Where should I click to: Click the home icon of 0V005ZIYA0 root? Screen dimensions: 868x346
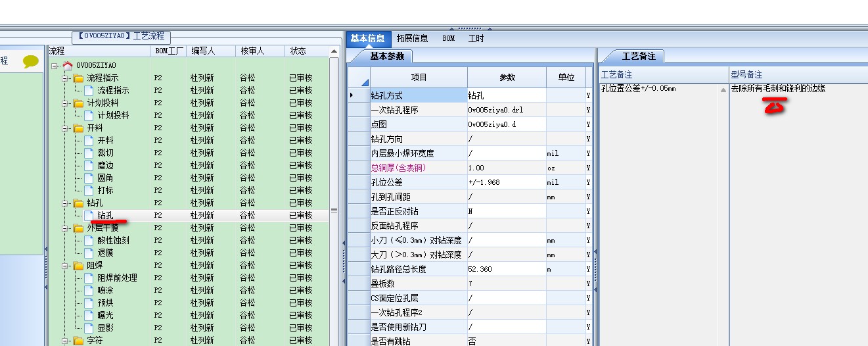tap(68, 66)
